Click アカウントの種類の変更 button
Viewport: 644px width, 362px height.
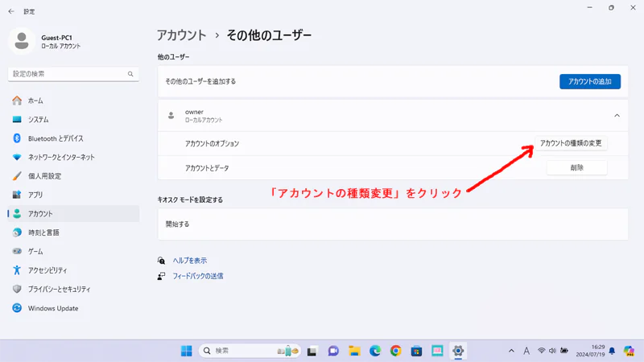[x=571, y=143]
